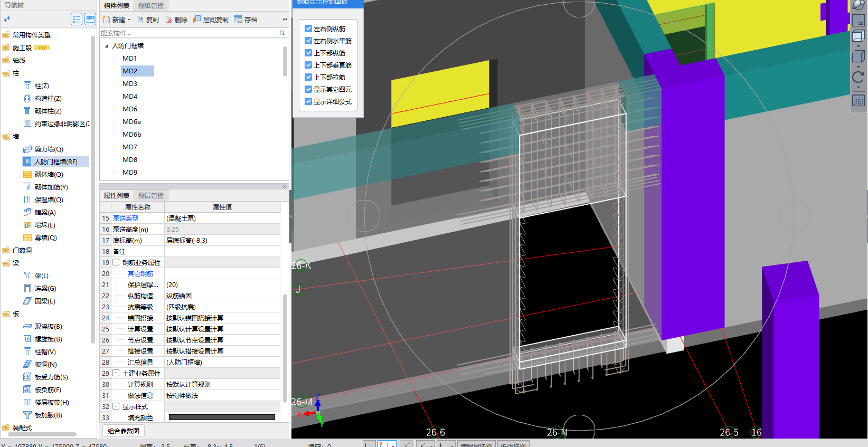The height and width of the screenshot is (447, 868).
Task: Uncheck 上下部拉筋 rebar display
Action: point(308,77)
